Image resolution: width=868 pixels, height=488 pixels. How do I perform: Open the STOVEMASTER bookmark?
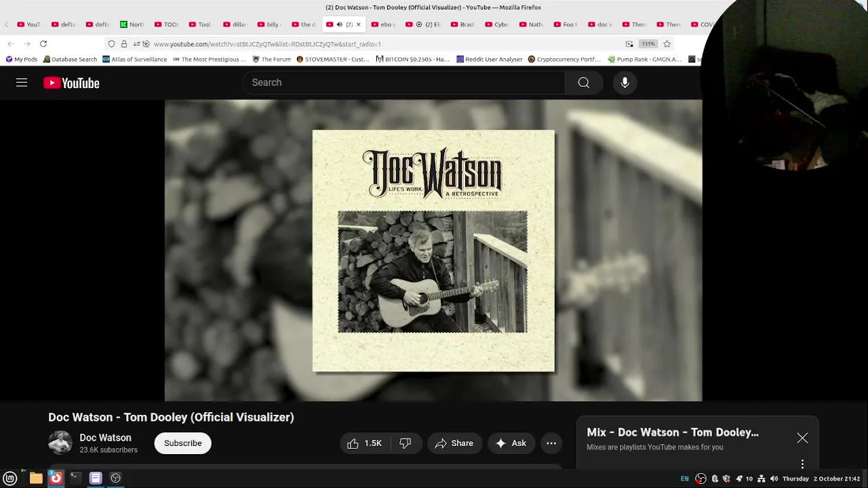pos(332,60)
